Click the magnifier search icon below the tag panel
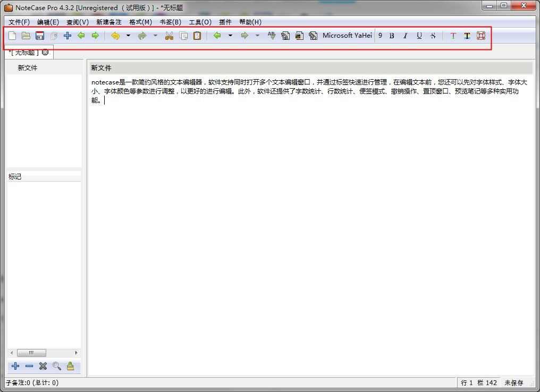 click(56, 366)
